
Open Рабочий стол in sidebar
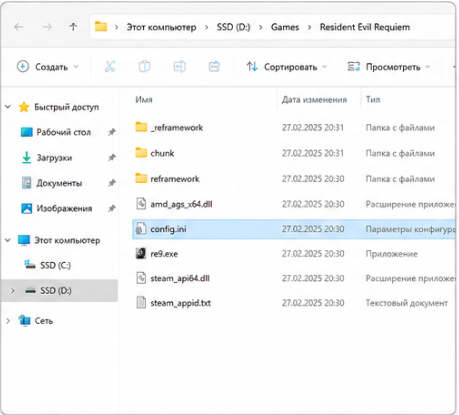coord(63,132)
